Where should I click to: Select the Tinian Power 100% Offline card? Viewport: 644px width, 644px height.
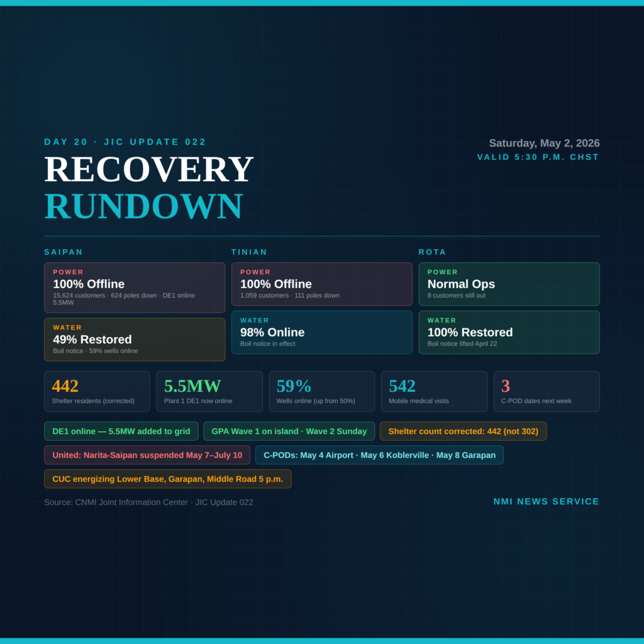[321, 284]
